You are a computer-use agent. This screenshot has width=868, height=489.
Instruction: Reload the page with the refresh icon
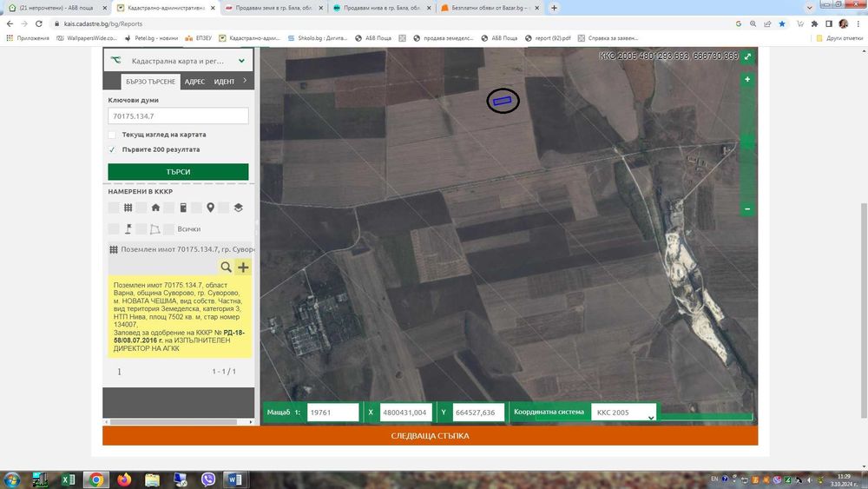[x=39, y=23]
